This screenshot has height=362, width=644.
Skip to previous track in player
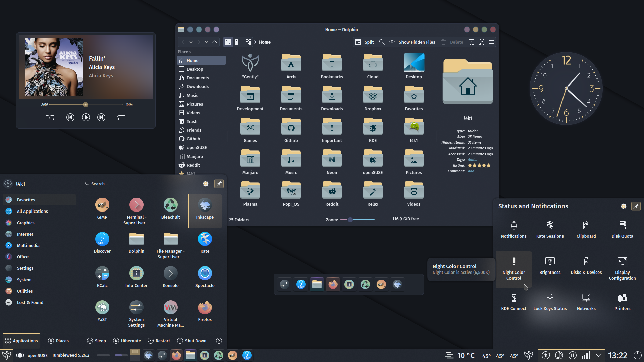coord(70,117)
